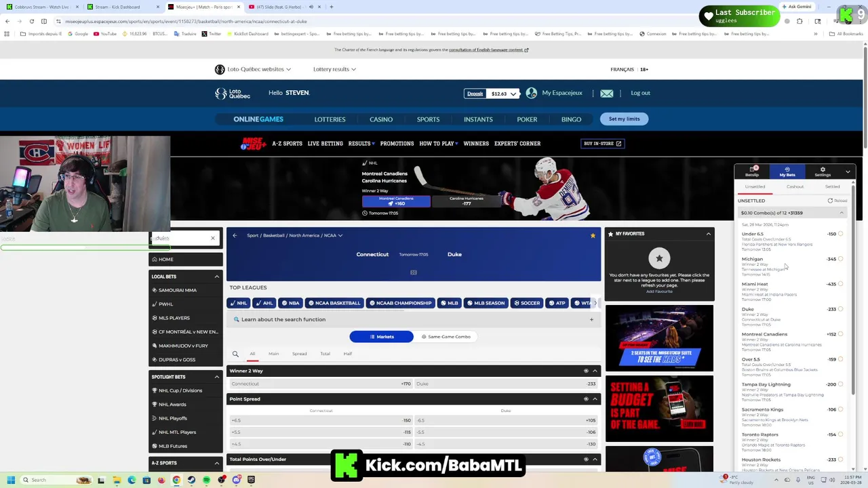The height and width of the screenshot is (488, 868).
Task: Select the Montreal Canadiens +152 radio circle
Action: (841, 334)
